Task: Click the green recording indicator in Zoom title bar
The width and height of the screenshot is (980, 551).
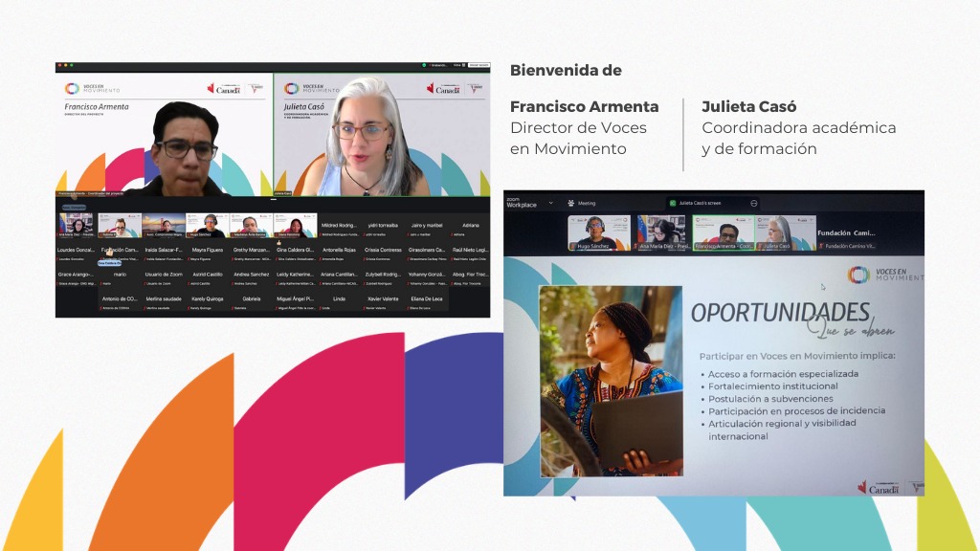Action: (x=426, y=66)
